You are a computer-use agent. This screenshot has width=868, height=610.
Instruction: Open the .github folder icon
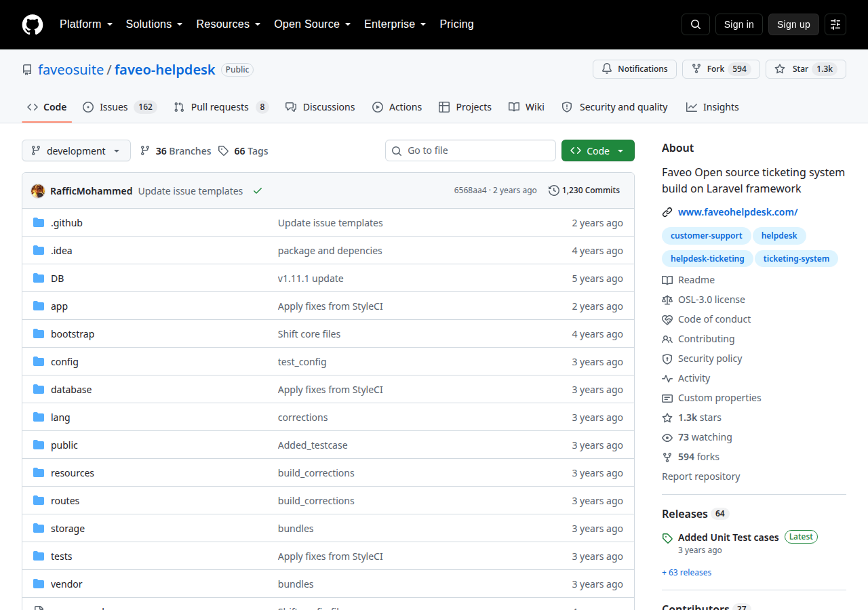click(39, 223)
